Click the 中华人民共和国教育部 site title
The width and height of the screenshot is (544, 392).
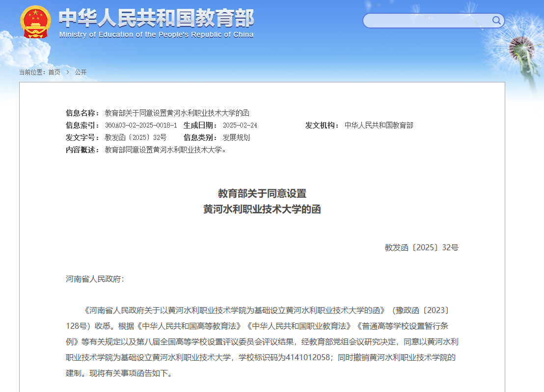click(x=156, y=19)
